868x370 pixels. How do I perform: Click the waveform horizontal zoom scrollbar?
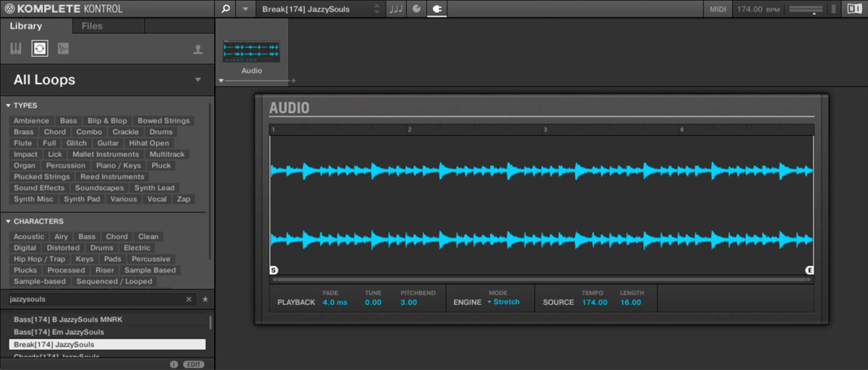tap(542, 279)
